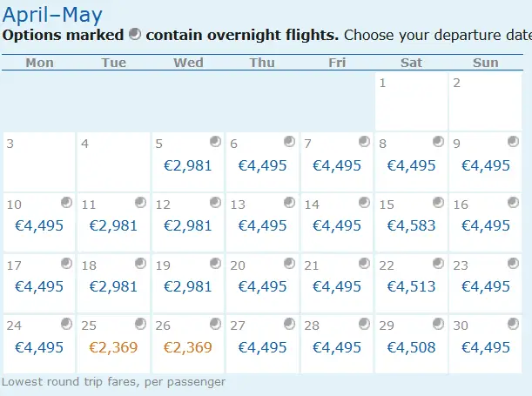Pick €4,583 fare on Saturday April 15
This screenshot has width=532, height=396.
[411, 225]
